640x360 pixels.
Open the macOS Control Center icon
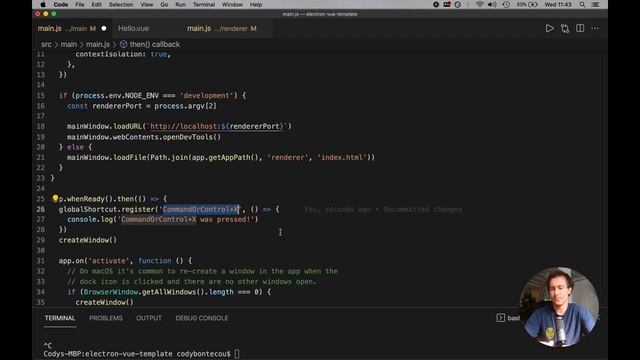pyautogui.click(x=596, y=4)
